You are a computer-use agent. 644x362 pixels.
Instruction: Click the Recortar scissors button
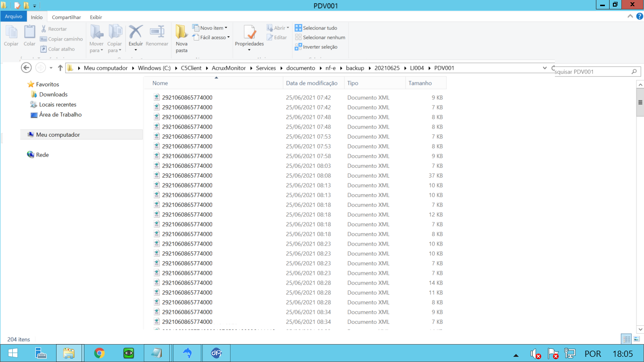54,29
